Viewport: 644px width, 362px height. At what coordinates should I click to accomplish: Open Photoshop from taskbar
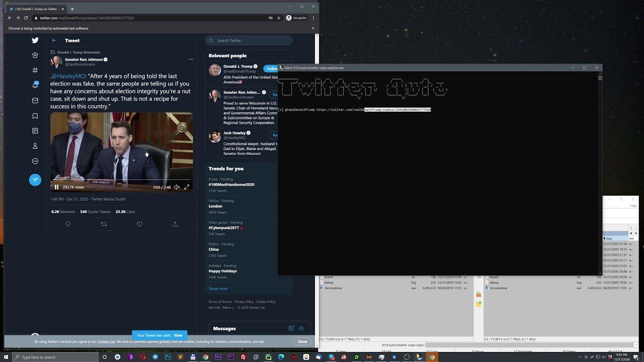click(168, 357)
